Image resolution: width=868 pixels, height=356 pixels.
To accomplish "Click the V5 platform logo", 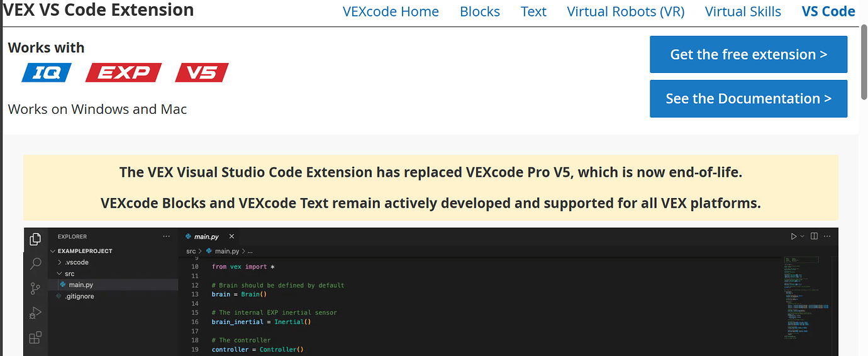I will coord(202,73).
